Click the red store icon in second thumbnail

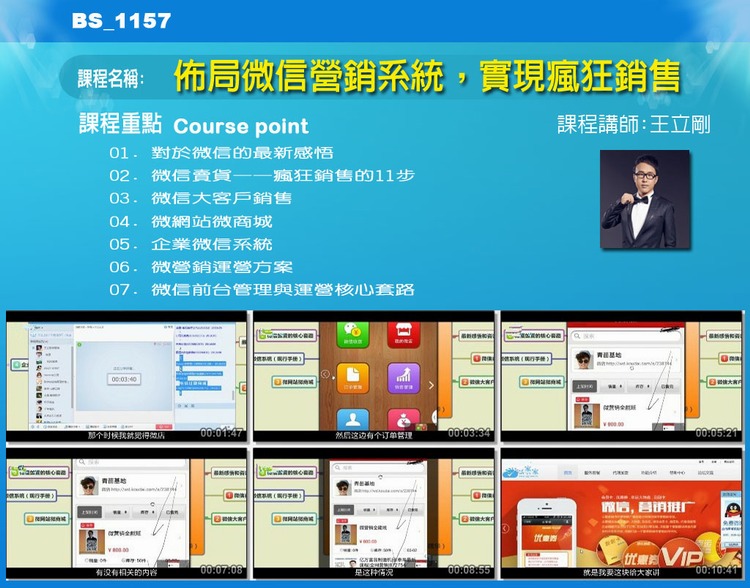[x=405, y=334]
